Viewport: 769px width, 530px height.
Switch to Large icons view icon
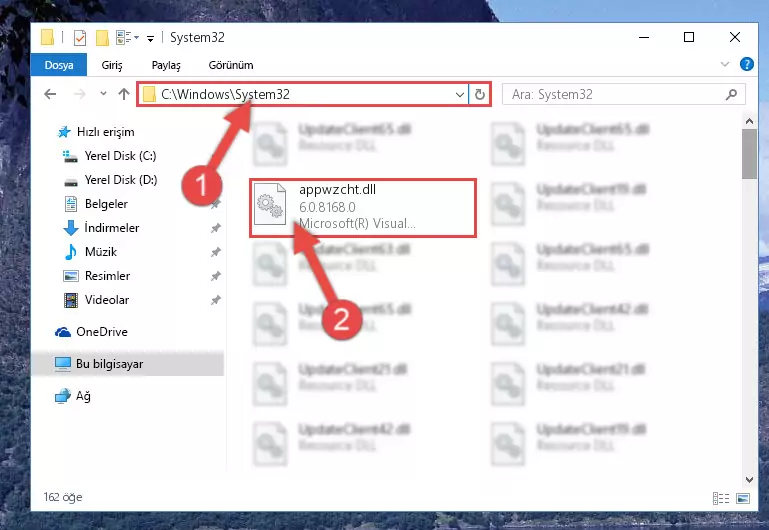(x=743, y=498)
